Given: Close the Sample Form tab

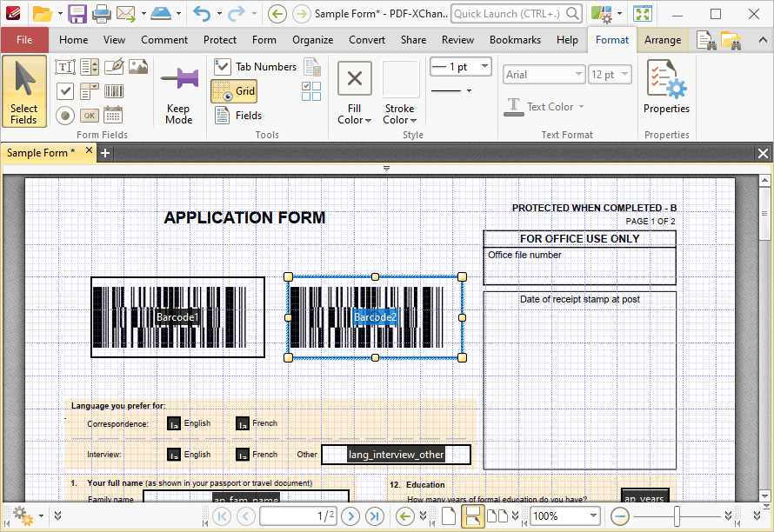Looking at the screenshot, I should (x=89, y=150).
